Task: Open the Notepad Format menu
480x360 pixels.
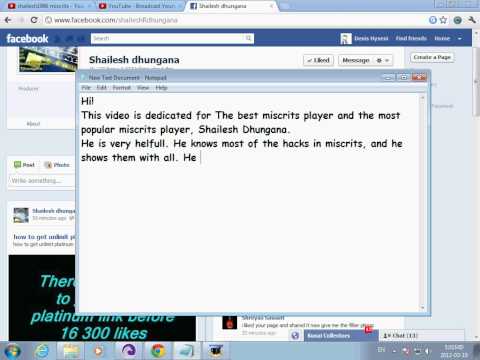Action: pyautogui.click(x=121, y=88)
